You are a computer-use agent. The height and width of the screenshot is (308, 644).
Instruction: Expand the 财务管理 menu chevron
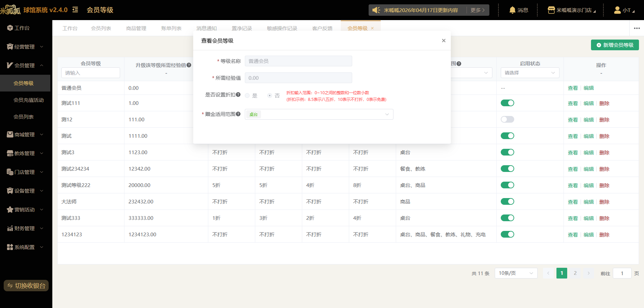[x=42, y=228]
